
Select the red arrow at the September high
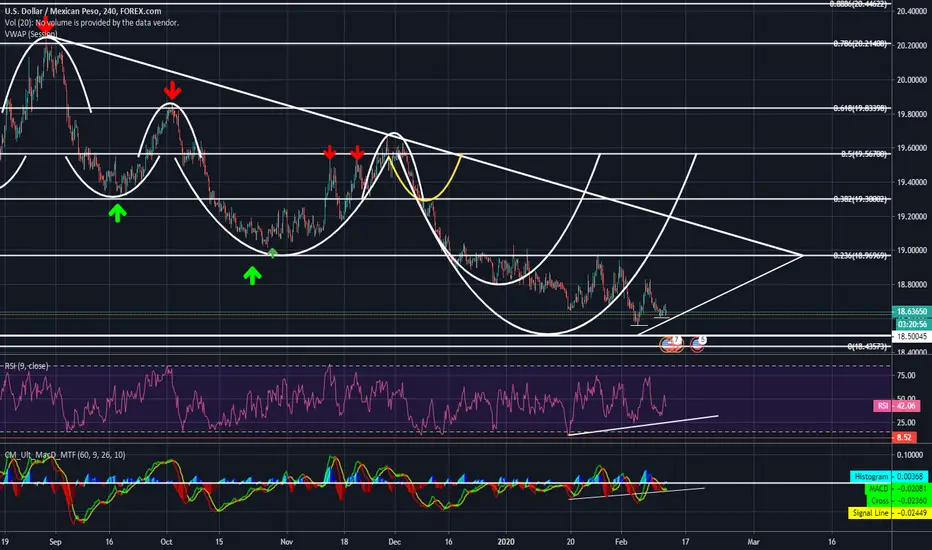point(46,26)
